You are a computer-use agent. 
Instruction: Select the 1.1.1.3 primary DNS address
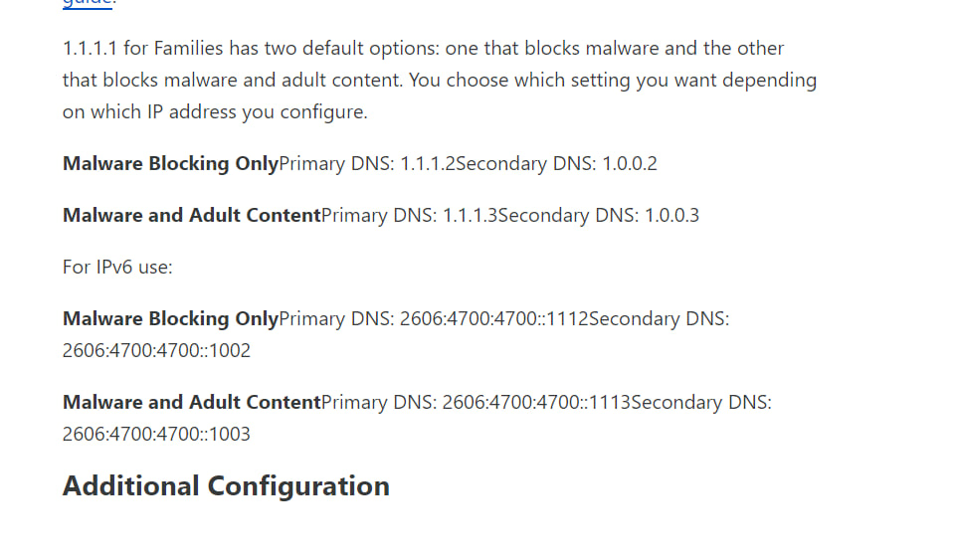click(x=471, y=216)
